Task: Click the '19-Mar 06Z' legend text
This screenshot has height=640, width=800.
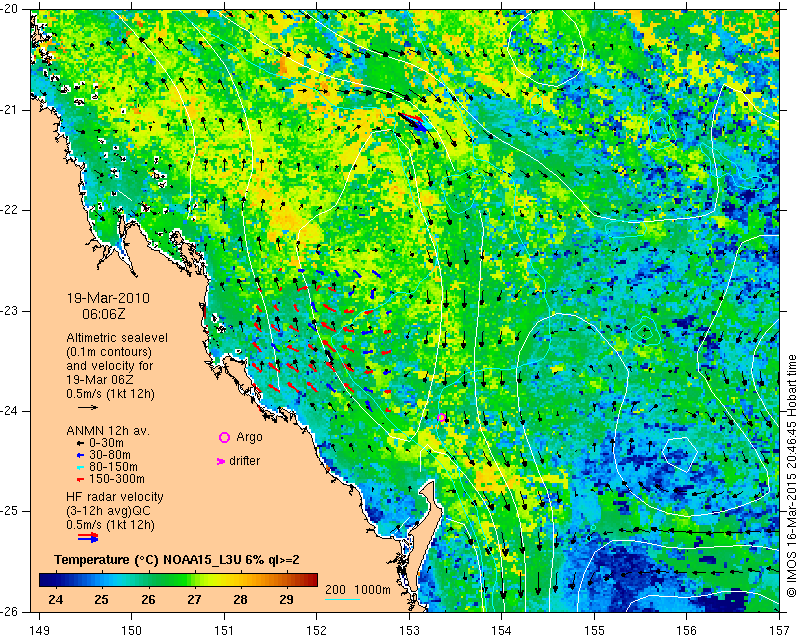Action: coord(99,380)
